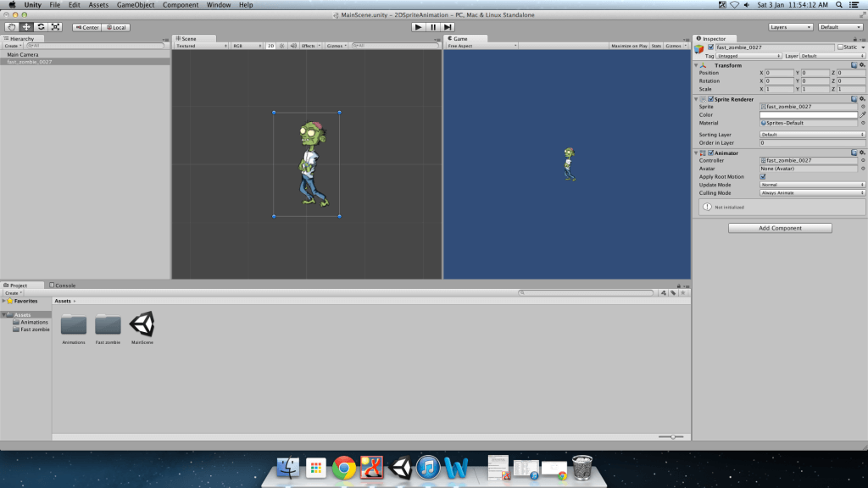Toggle Center pivot mode button
Screen dimensions: 868x488
87,27
